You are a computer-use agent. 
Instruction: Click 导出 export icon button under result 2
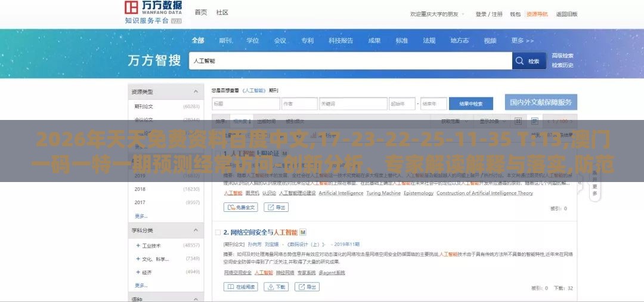coord(307,287)
